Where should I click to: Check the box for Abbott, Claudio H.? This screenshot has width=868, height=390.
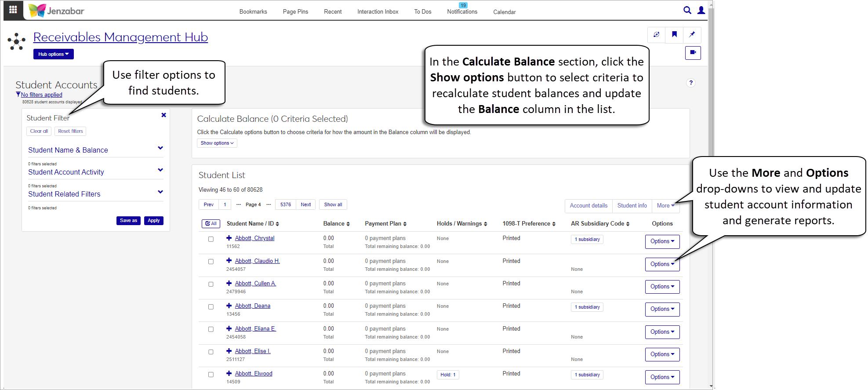tap(211, 262)
